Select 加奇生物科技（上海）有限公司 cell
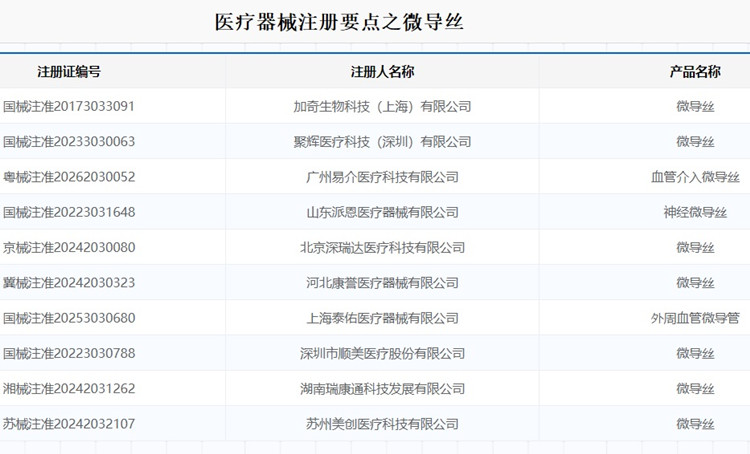 coord(382,106)
